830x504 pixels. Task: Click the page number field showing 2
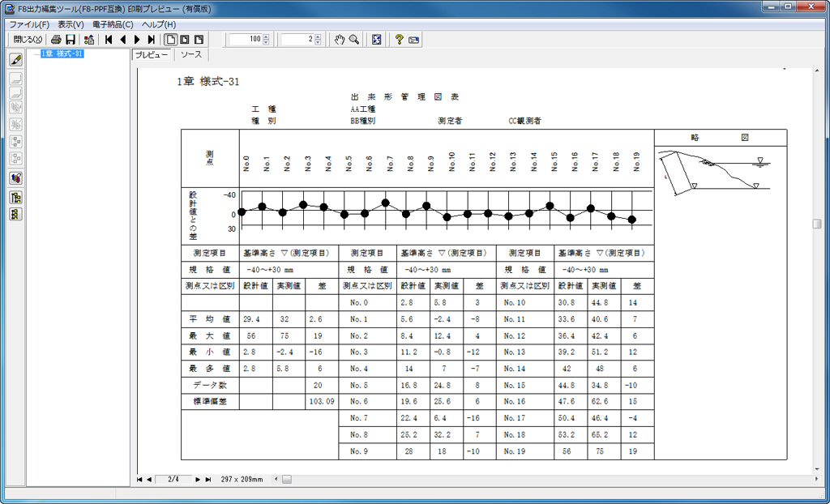tap(297, 39)
